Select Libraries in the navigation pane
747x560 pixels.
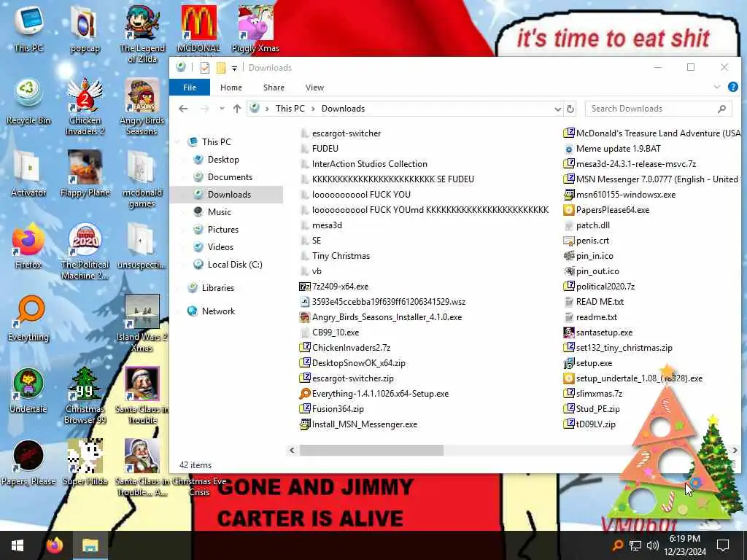coord(217,287)
